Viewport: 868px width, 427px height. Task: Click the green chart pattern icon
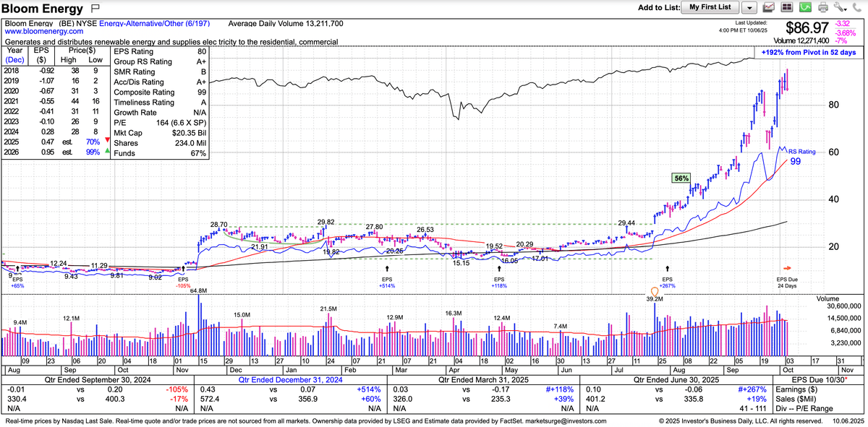[804, 8]
